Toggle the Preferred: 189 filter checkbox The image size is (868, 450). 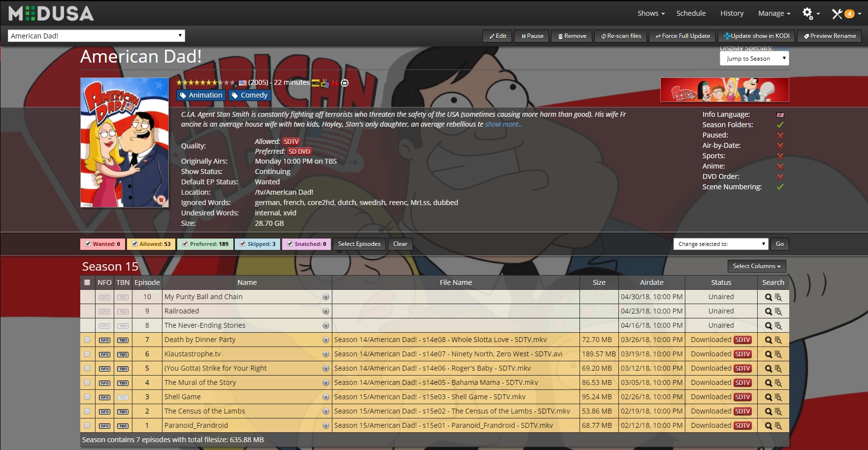tap(185, 243)
